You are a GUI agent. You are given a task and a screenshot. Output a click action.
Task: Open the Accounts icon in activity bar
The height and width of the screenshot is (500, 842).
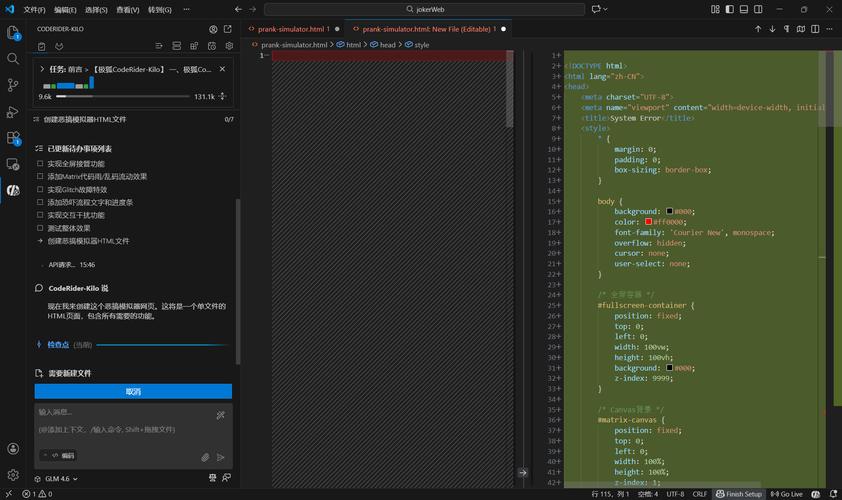pyautogui.click(x=13, y=449)
